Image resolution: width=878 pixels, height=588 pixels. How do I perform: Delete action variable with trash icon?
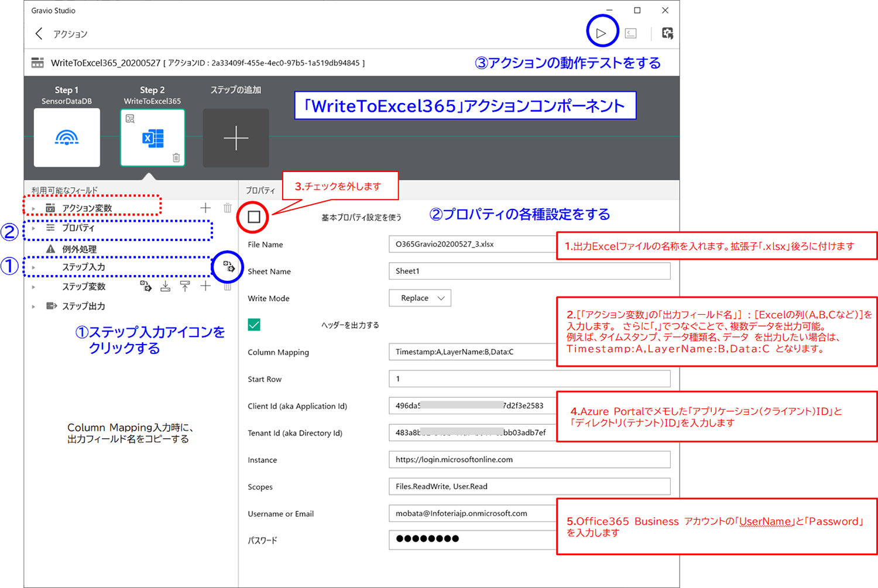tap(227, 208)
